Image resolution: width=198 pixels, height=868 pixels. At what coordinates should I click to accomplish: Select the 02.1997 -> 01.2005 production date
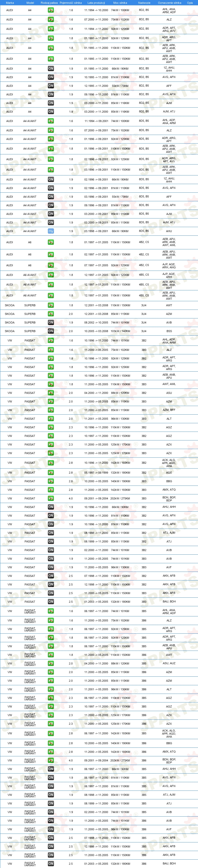[96, 255]
